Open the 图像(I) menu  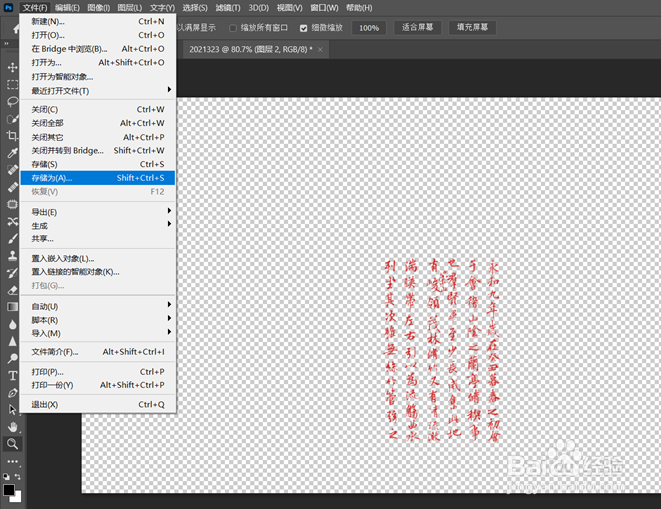pyautogui.click(x=99, y=8)
